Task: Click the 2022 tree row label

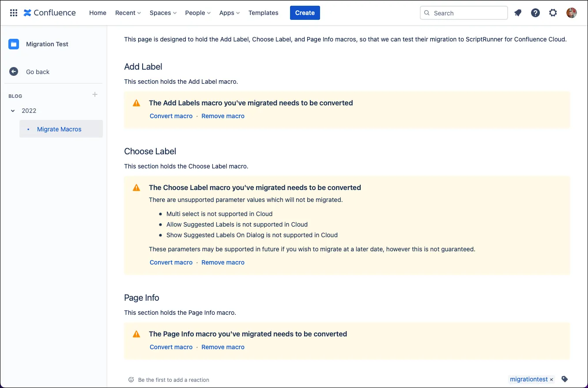Action: 29,111
